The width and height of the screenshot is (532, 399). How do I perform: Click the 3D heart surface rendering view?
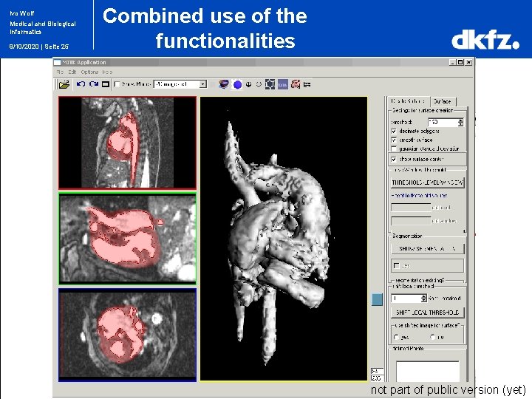[x=284, y=239]
